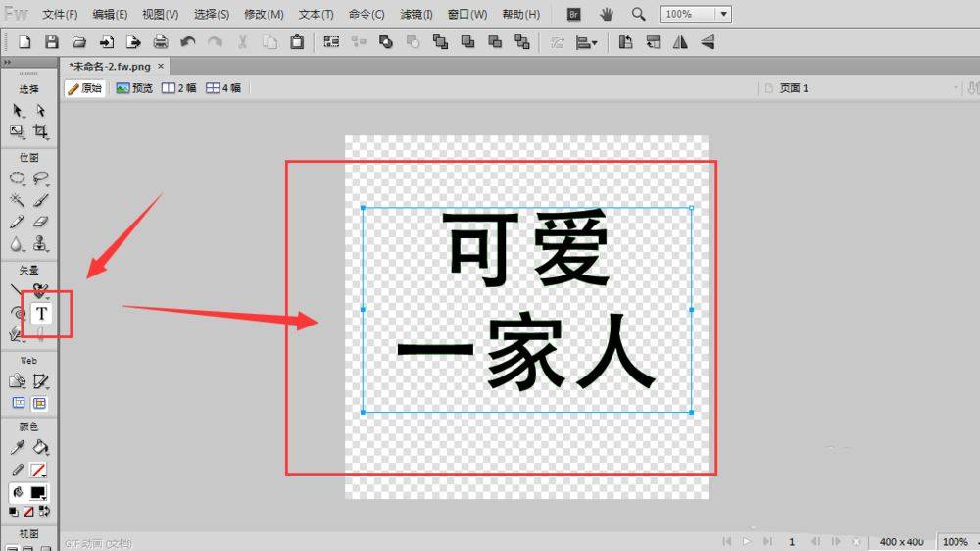The height and width of the screenshot is (551, 980).
Task: Switch to the 原始 (Original) view
Action: tap(85, 88)
